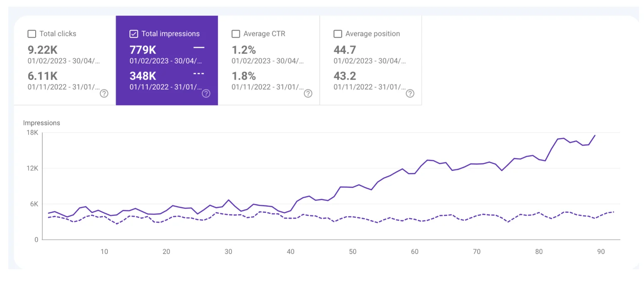The image size is (644, 285).
Task: Enable the Average position checkbox
Action: pos(338,34)
